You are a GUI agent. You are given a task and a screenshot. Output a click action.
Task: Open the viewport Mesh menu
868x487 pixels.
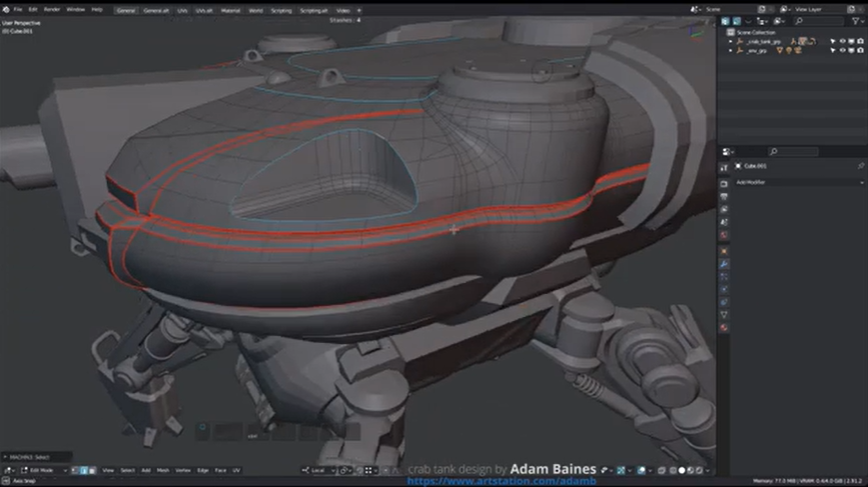(163, 470)
